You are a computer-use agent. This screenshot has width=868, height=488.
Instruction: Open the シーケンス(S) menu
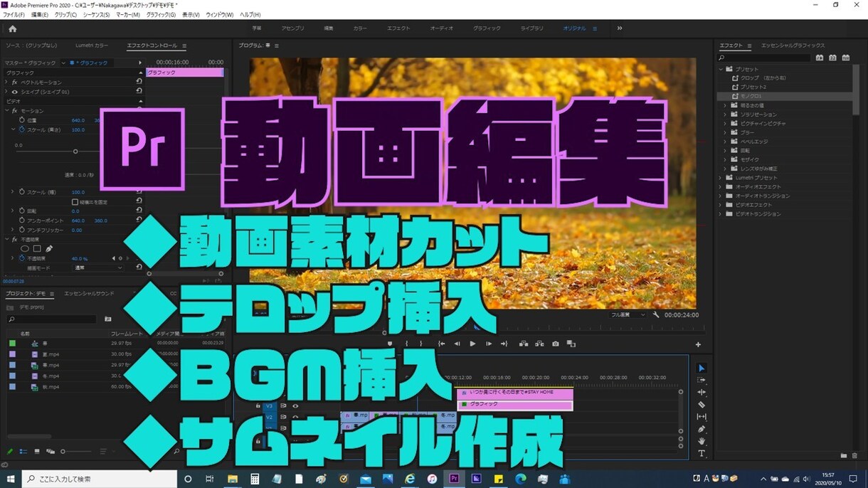pyautogui.click(x=97, y=14)
